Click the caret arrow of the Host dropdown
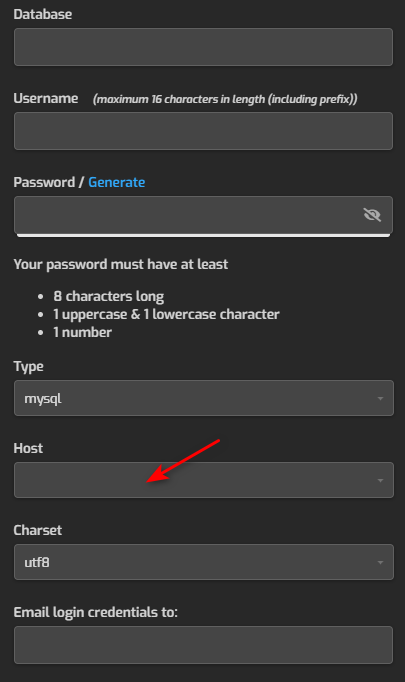The width and height of the screenshot is (405, 682). tap(380, 480)
